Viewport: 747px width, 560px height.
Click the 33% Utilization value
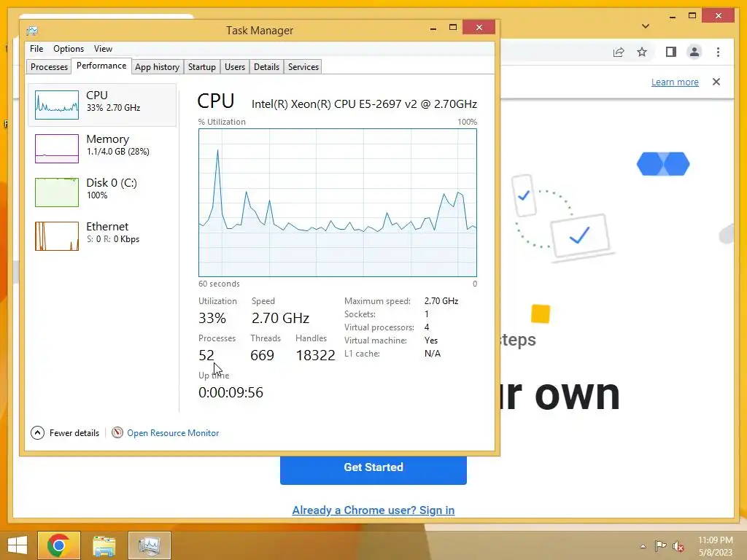click(212, 318)
